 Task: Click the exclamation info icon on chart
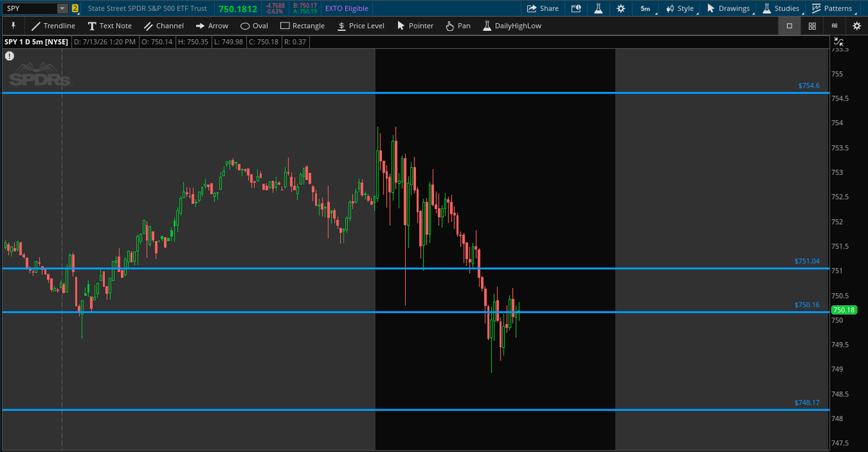[x=9, y=56]
